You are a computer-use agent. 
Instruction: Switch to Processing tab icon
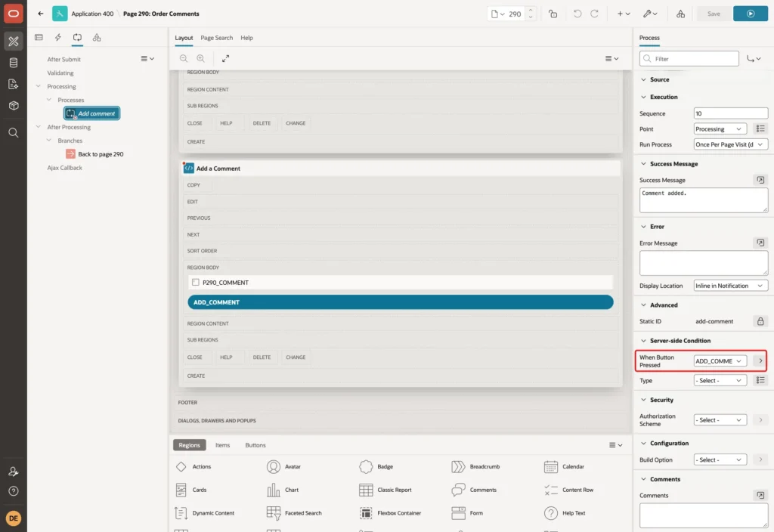tap(77, 38)
